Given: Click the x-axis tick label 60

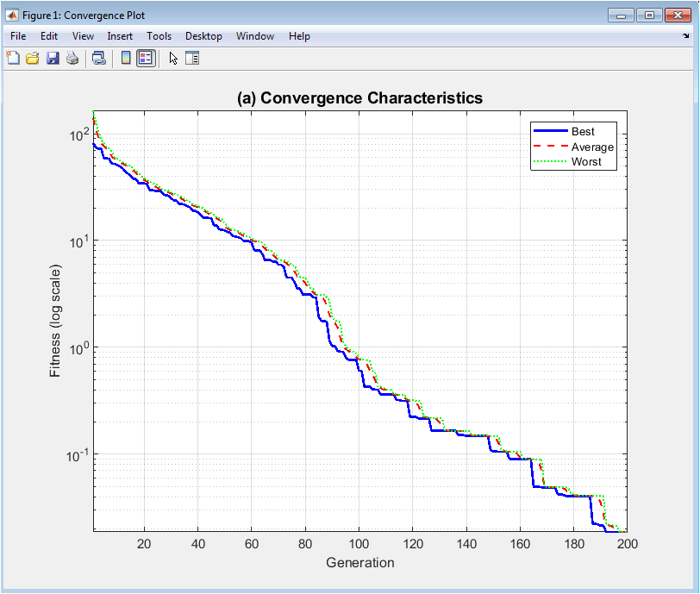Looking at the screenshot, I should pyautogui.click(x=252, y=543).
